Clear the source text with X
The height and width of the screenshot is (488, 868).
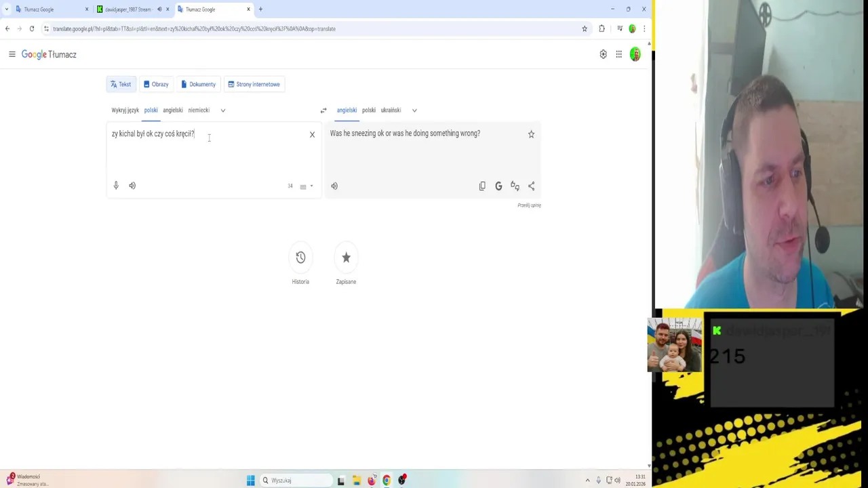tap(312, 134)
